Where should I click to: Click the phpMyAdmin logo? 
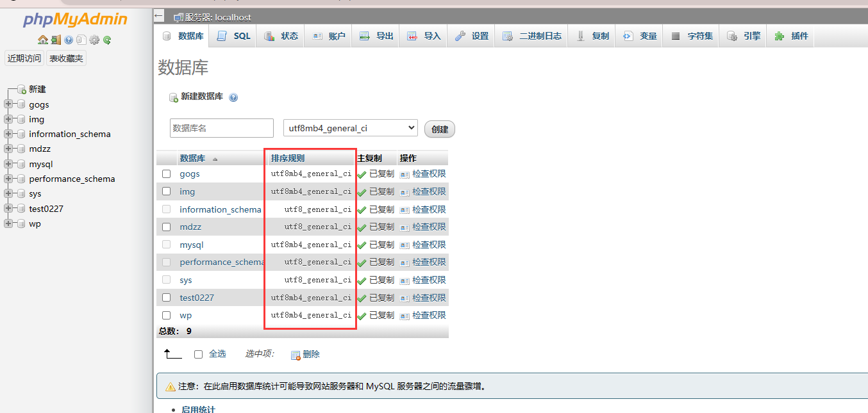(75, 20)
